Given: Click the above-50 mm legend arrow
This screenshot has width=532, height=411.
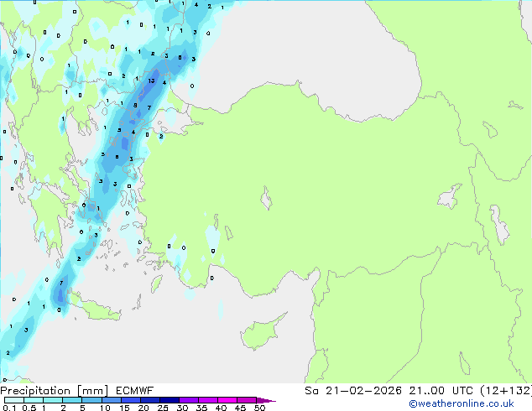Looking at the screenshot, I should pos(266,400).
